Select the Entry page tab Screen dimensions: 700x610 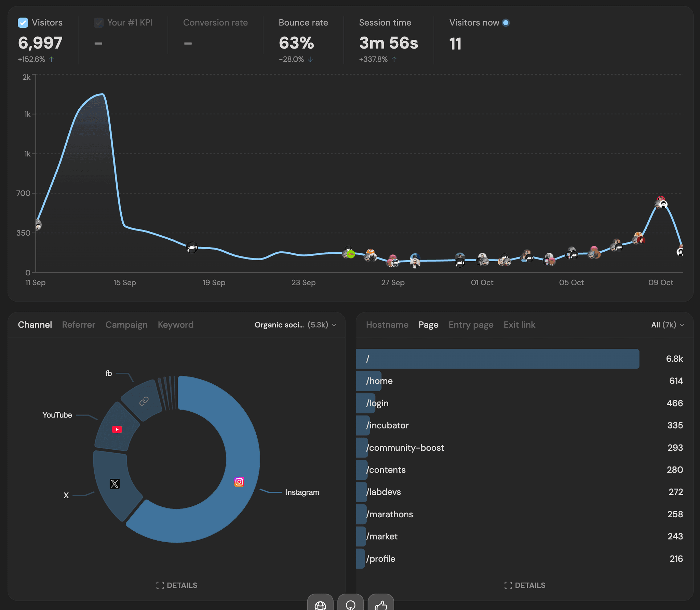coord(471,325)
